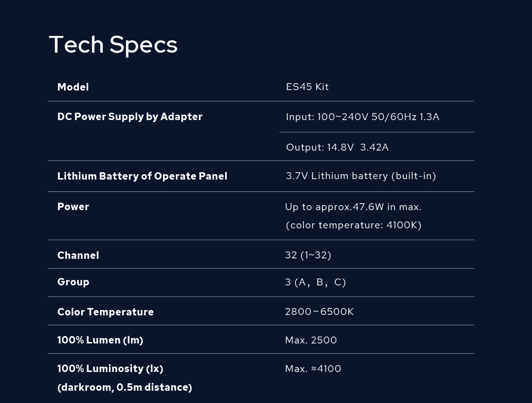Click the Group row label
Viewport: 532px width, 403px height.
click(x=73, y=282)
